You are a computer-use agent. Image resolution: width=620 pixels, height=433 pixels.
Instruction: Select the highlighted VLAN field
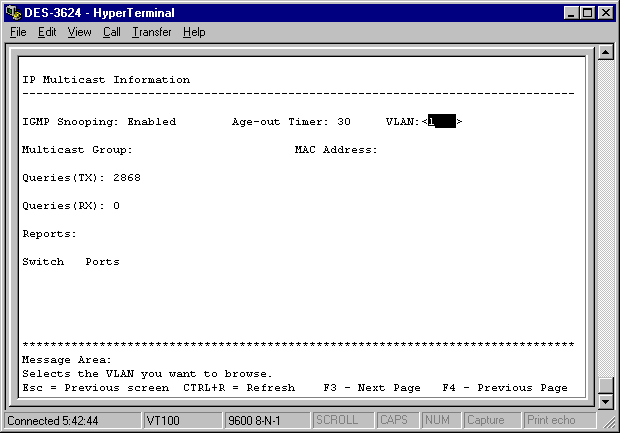pyautogui.click(x=441, y=122)
